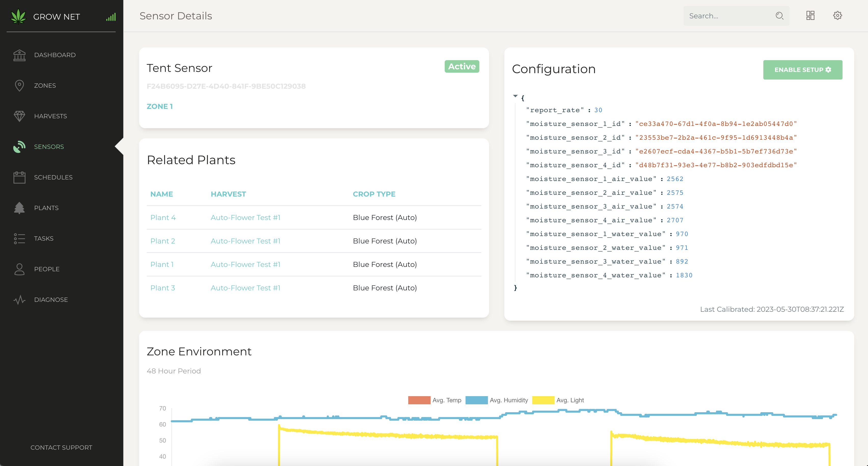Click the Dashboard bank icon

(19, 55)
